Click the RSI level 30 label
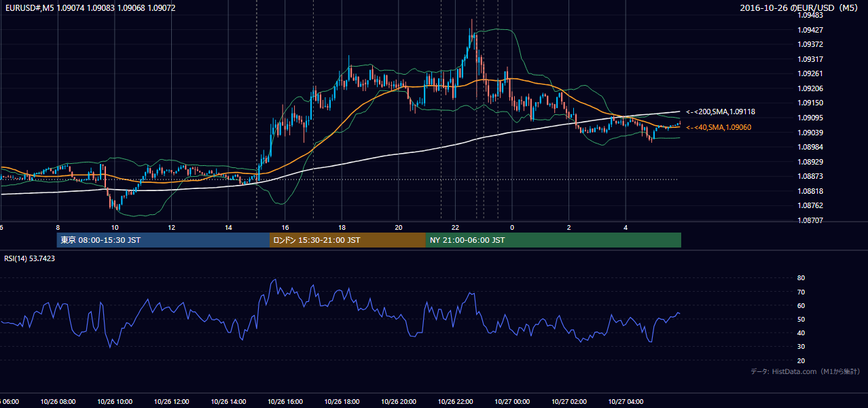 click(x=801, y=347)
